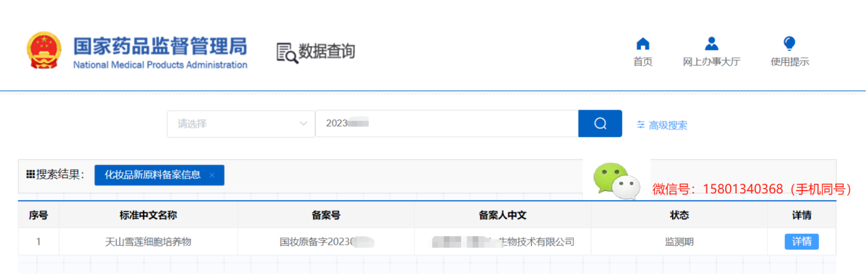Open 高级搜索 advanced search link
Viewport: 868px width, 276px height.
(668, 125)
